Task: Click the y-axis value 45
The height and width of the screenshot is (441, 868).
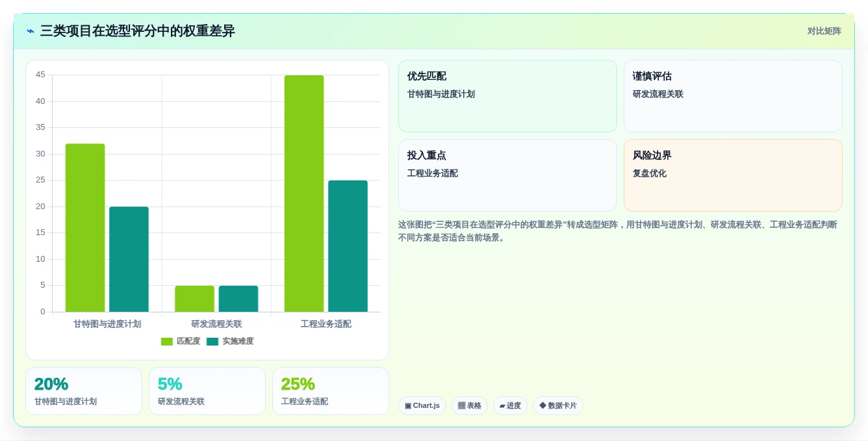Action: [40, 75]
